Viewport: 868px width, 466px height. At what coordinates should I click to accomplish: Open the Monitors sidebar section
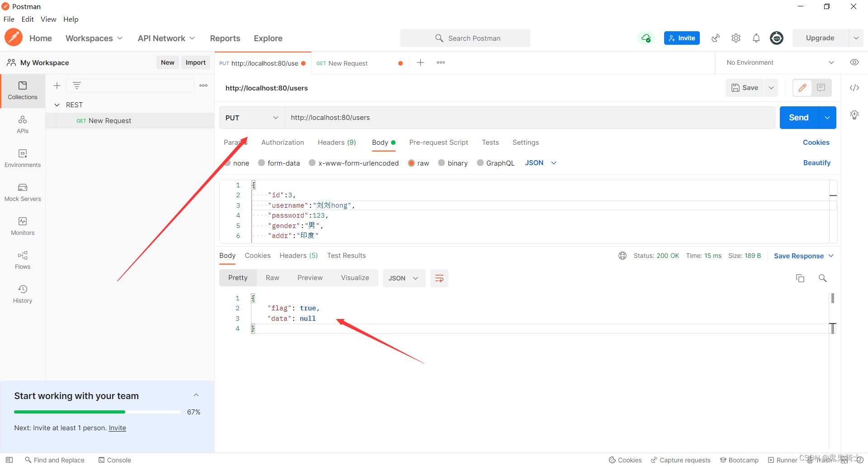(x=23, y=226)
